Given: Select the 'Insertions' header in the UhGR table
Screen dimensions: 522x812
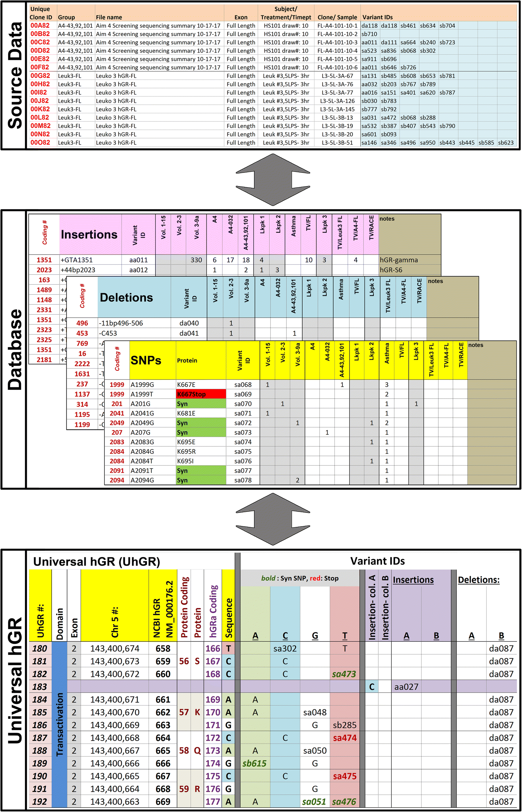Looking at the screenshot, I should click(413, 580).
